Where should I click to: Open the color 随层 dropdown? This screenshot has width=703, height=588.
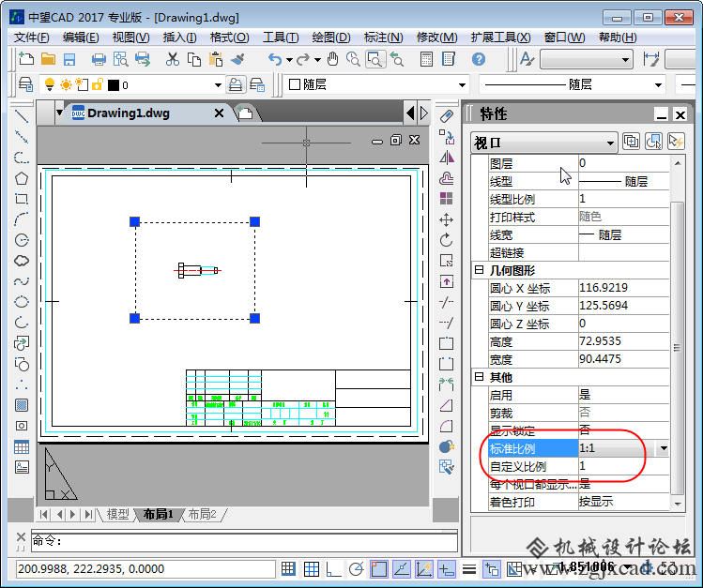pyautogui.click(x=462, y=84)
